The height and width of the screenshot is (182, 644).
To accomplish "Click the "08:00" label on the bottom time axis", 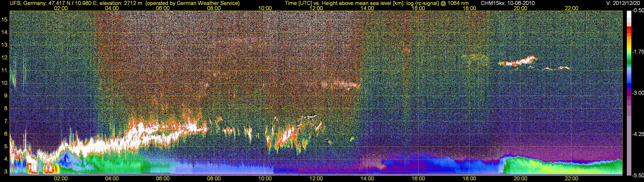I will coord(214,179).
